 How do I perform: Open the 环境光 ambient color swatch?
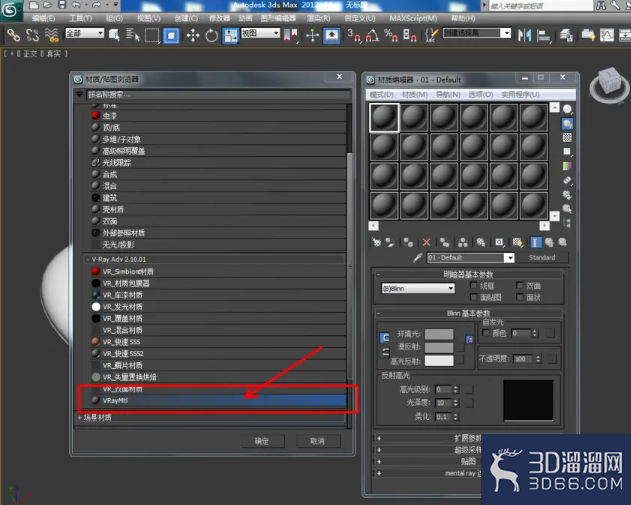(439, 334)
